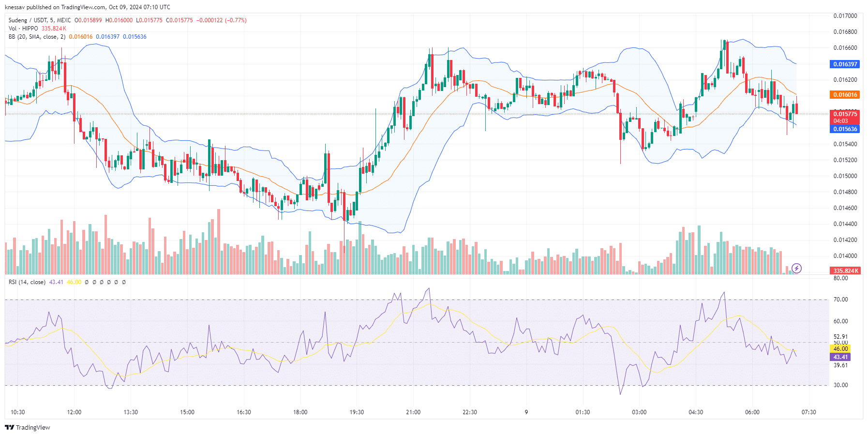This screenshot has height=436, width=868.
Task: Click the 0.015200 price scale value
Action: (845, 160)
